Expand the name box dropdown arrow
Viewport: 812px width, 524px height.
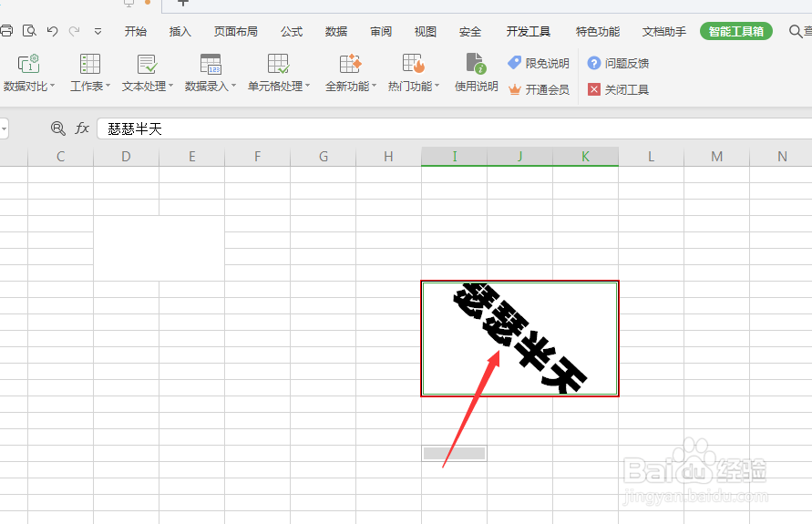4,128
